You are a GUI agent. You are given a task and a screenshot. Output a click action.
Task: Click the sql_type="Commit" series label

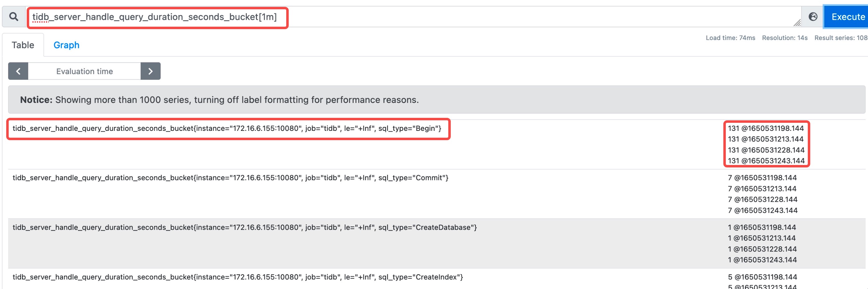click(x=230, y=178)
